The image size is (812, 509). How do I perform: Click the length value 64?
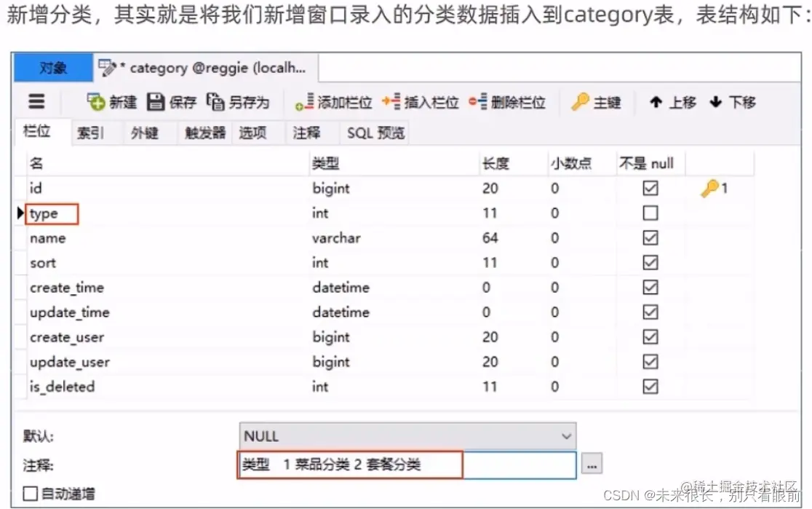pos(490,238)
